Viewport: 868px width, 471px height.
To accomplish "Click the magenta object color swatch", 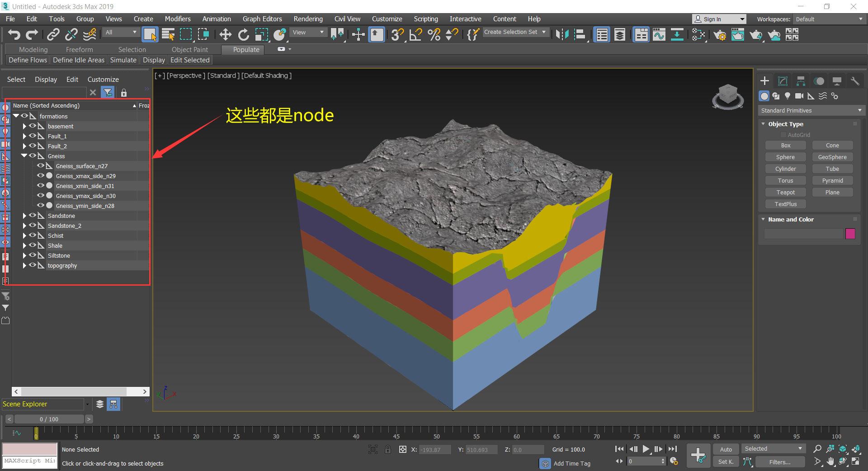I will [850, 233].
